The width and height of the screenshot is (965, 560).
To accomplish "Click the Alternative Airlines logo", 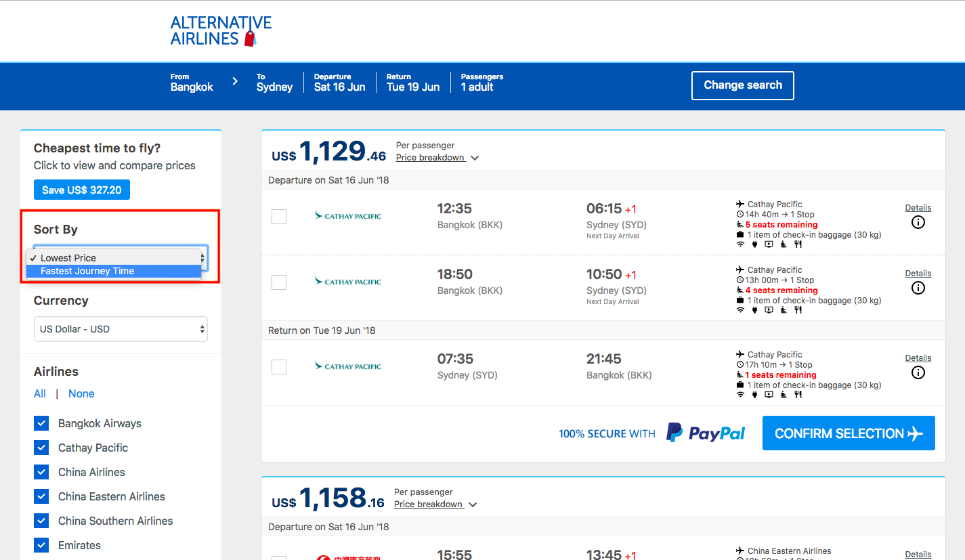I will pyautogui.click(x=221, y=31).
